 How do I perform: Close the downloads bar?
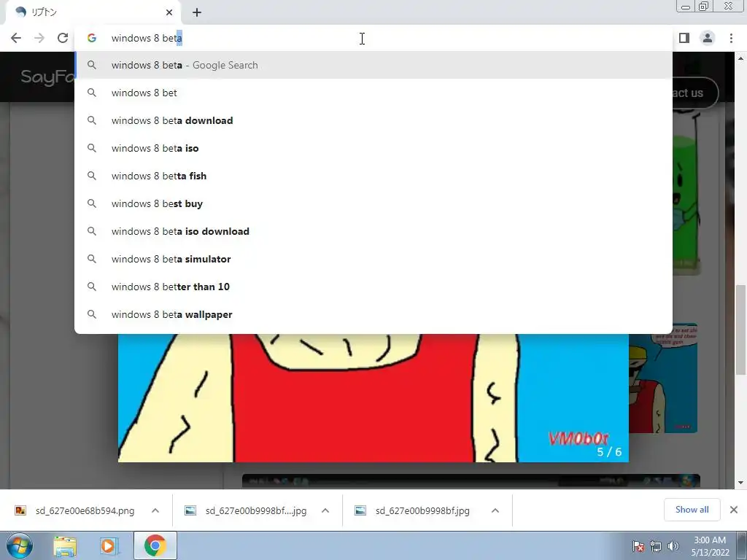pos(734,510)
